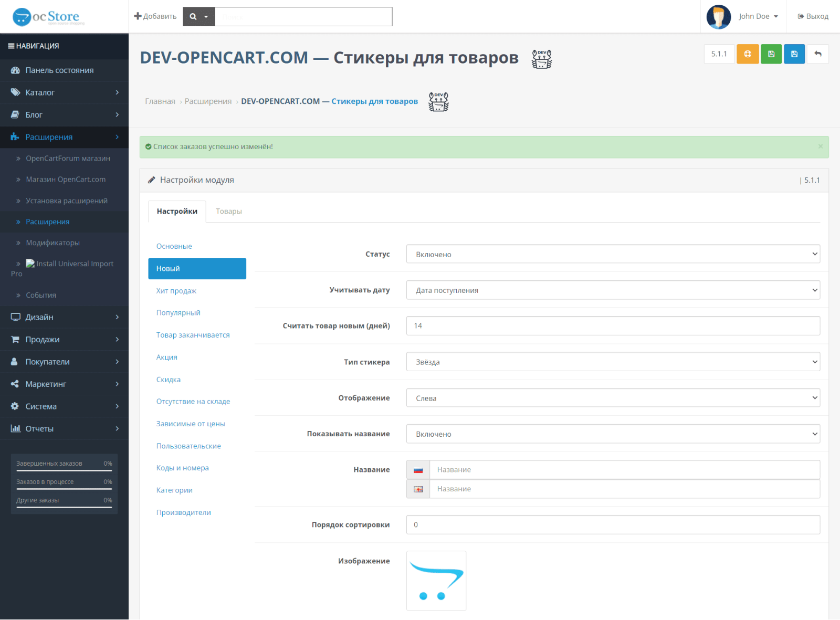Expand the Продажи menu
This screenshot has height=620, width=840.
[x=64, y=340]
